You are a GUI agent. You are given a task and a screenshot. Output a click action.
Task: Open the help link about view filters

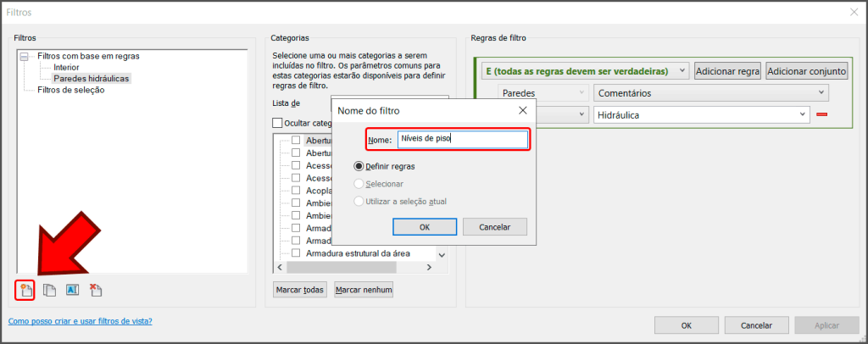(80, 322)
